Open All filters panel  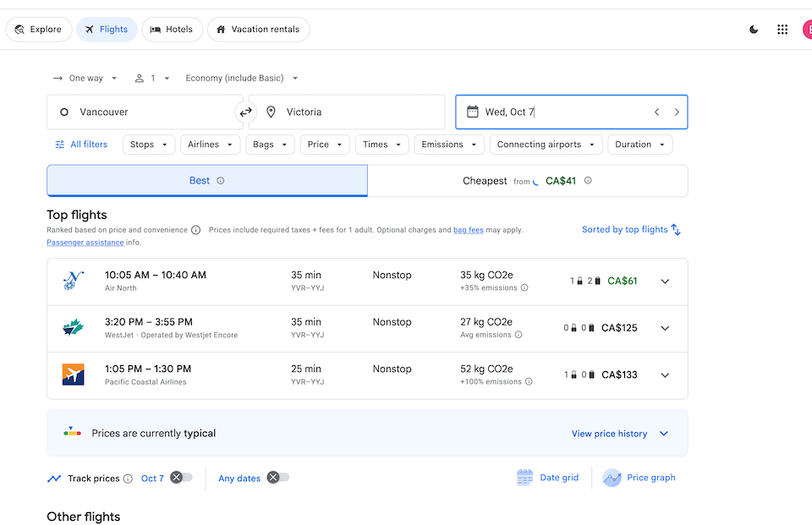tap(81, 145)
